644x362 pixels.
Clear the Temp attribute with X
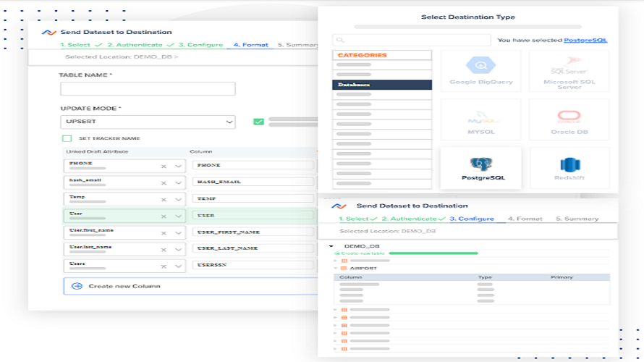[164, 200]
